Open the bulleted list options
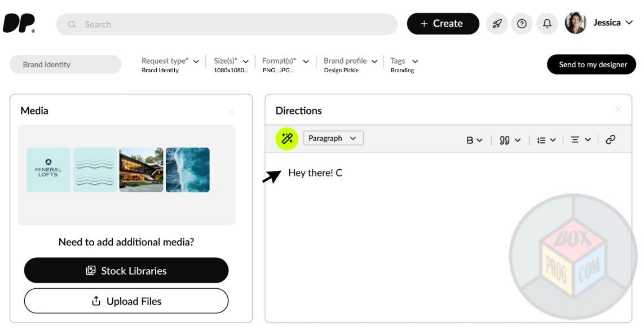 (x=546, y=140)
